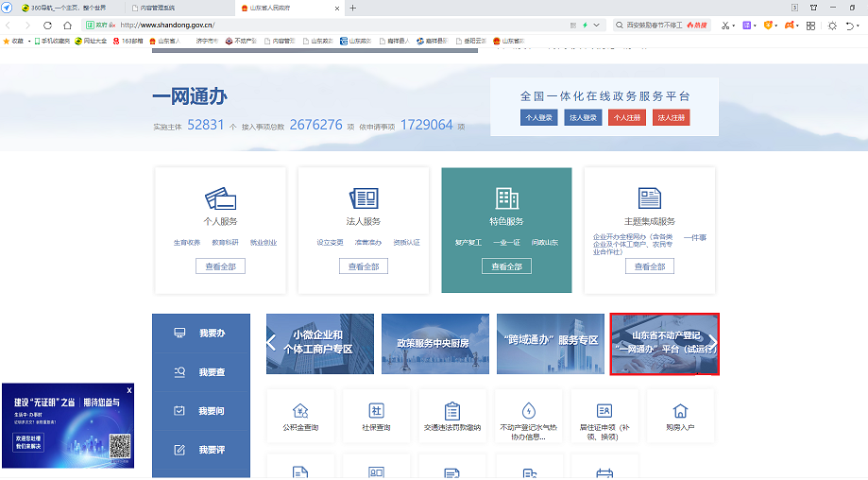
Task: Click the undo close-tab arrow icon
Action: [850, 26]
